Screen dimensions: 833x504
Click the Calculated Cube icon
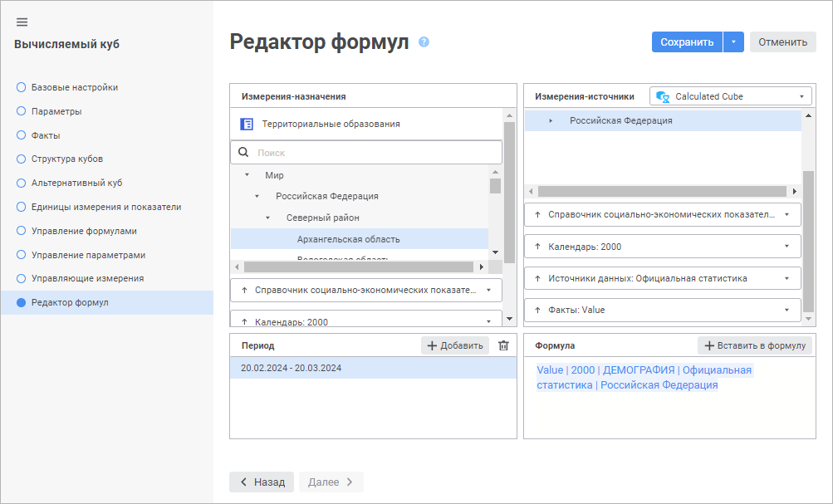[663, 96]
